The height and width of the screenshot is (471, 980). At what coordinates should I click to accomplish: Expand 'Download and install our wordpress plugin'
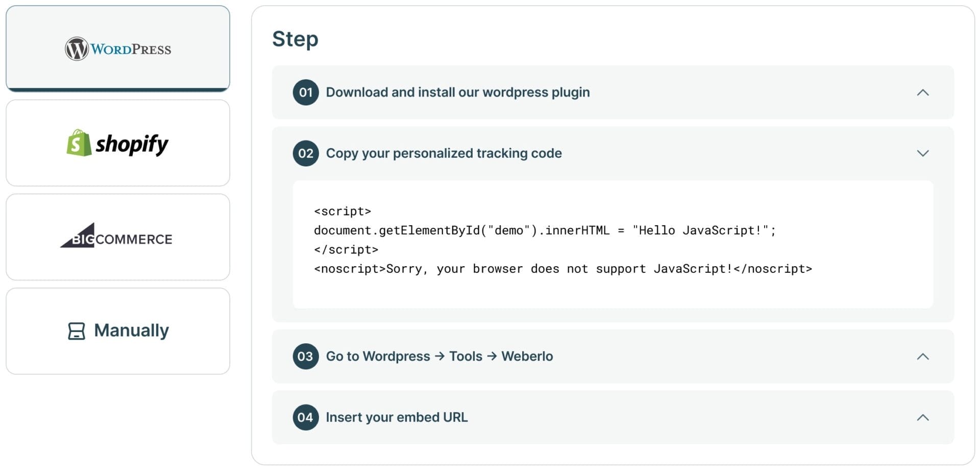[922, 92]
